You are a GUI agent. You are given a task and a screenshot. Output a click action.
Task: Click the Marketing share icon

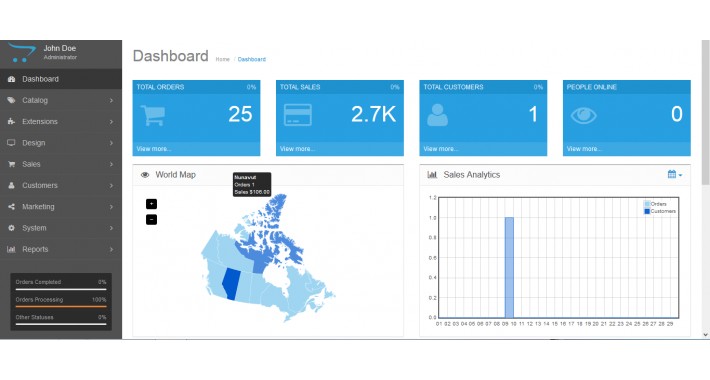pos(11,207)
